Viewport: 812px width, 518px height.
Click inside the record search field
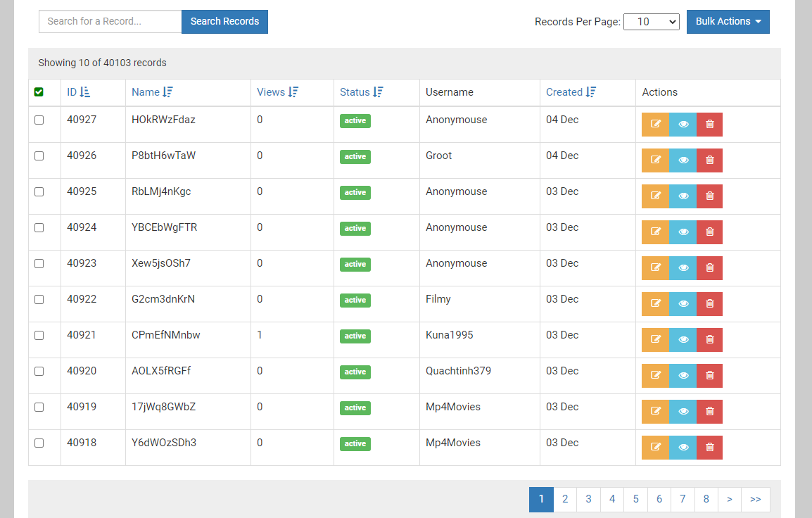coord(109,21)
